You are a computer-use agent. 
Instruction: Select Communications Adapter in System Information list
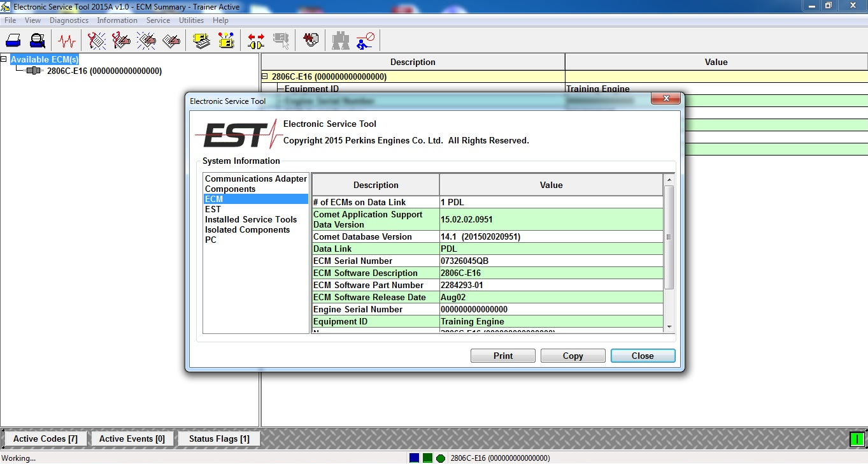(x=256, y=178)
